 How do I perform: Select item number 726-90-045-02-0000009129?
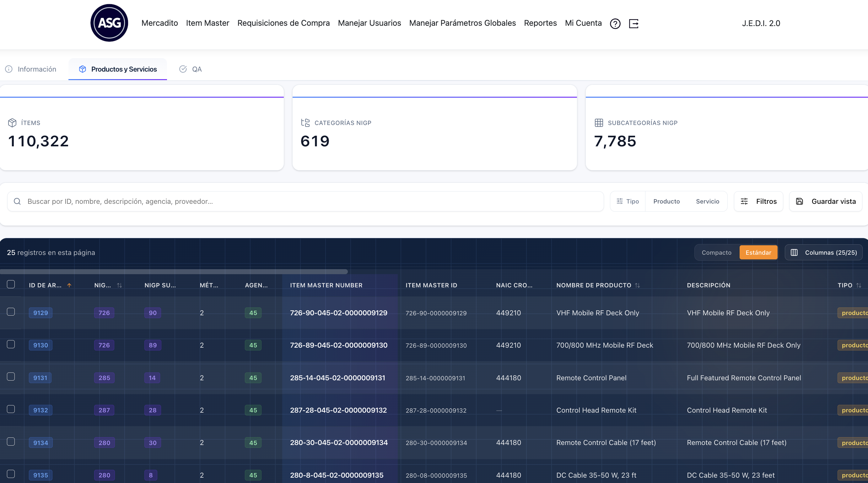[339, 313]
